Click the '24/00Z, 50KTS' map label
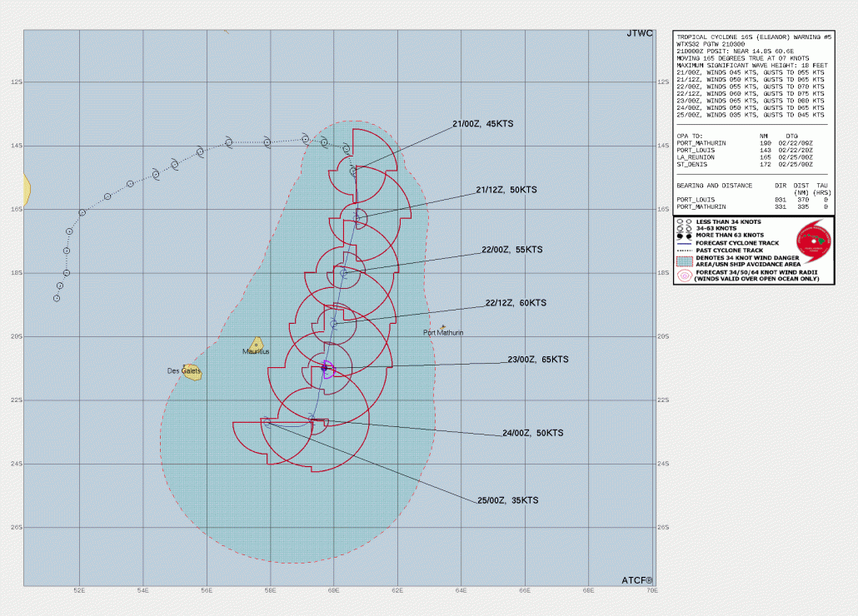858x616 pixels. 533,433
